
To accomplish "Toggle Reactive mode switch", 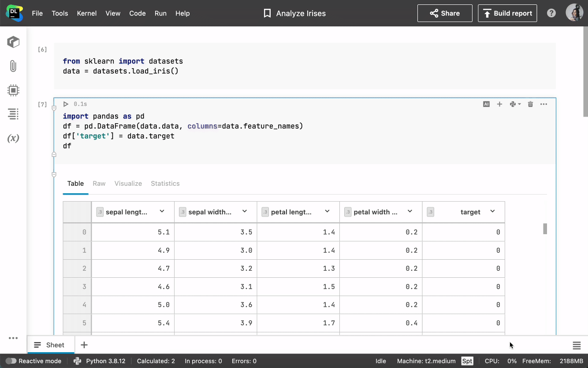I will pos(11,361).
